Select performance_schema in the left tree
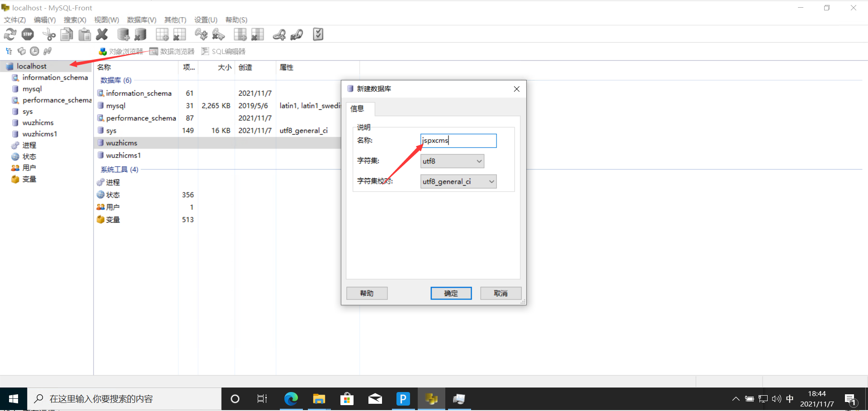Screen dimensions: 868x411 (x=57, y=100)
